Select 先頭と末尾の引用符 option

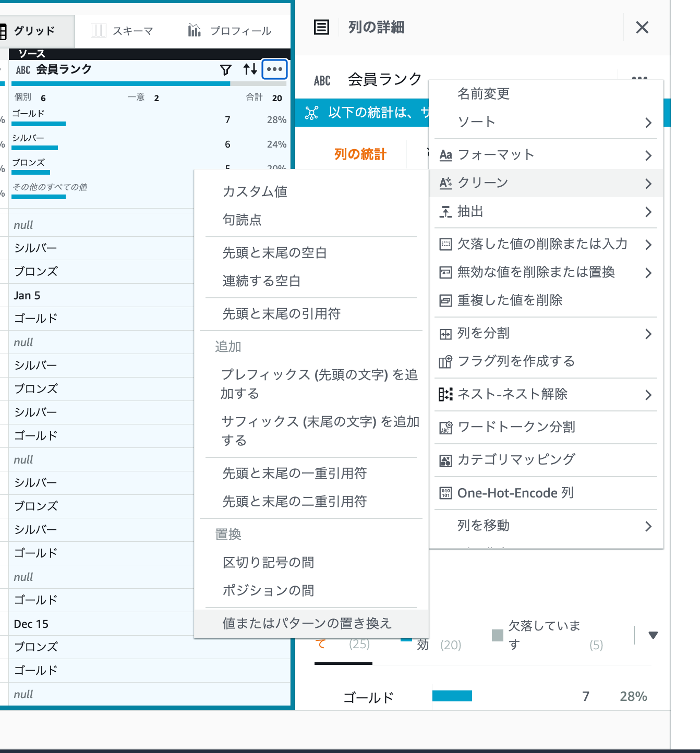(282, 313)
